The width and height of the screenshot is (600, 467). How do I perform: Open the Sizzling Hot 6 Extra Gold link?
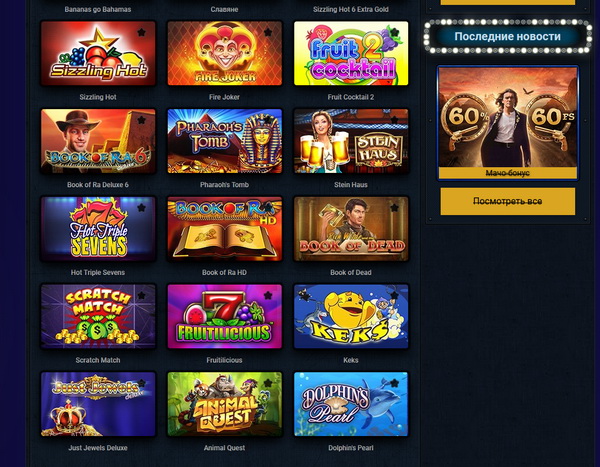pos(351,9)
